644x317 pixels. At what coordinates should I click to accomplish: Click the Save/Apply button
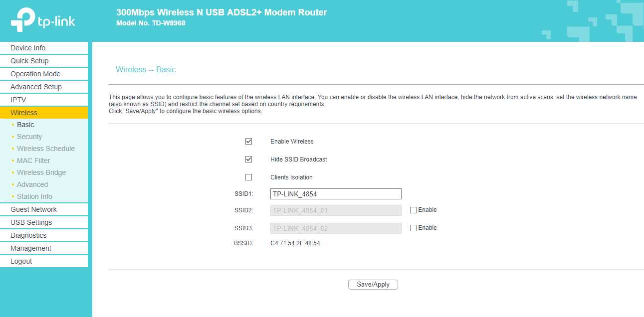pos(373,285)
